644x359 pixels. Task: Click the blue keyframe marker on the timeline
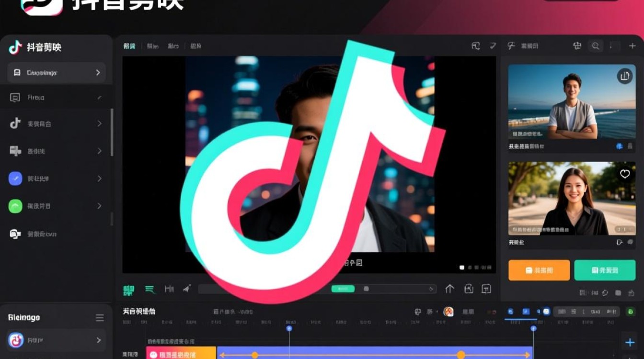coord(289,328)
